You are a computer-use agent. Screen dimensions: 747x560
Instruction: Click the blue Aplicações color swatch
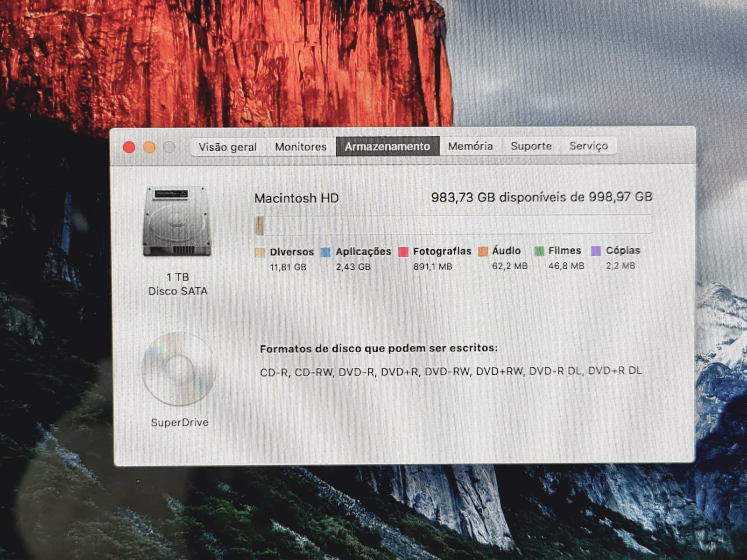(x=326, y=252)
